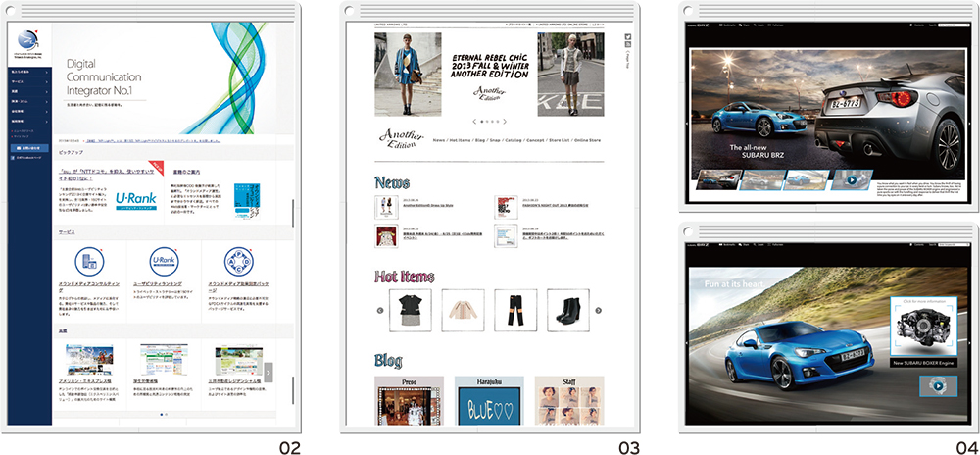The height and width of the screenshot is (455, 980).
Task: Expand the chevron beside サービス in sidebar
Action: pos(47,81)
